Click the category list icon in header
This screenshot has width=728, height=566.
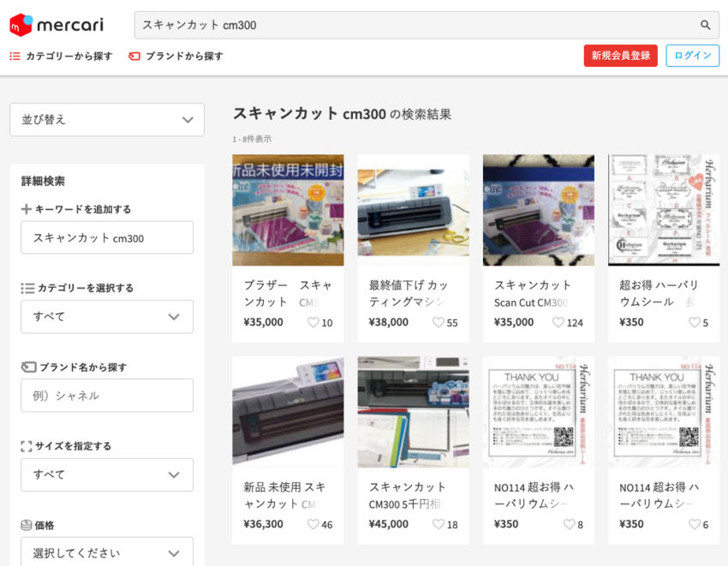click(15, 57)
